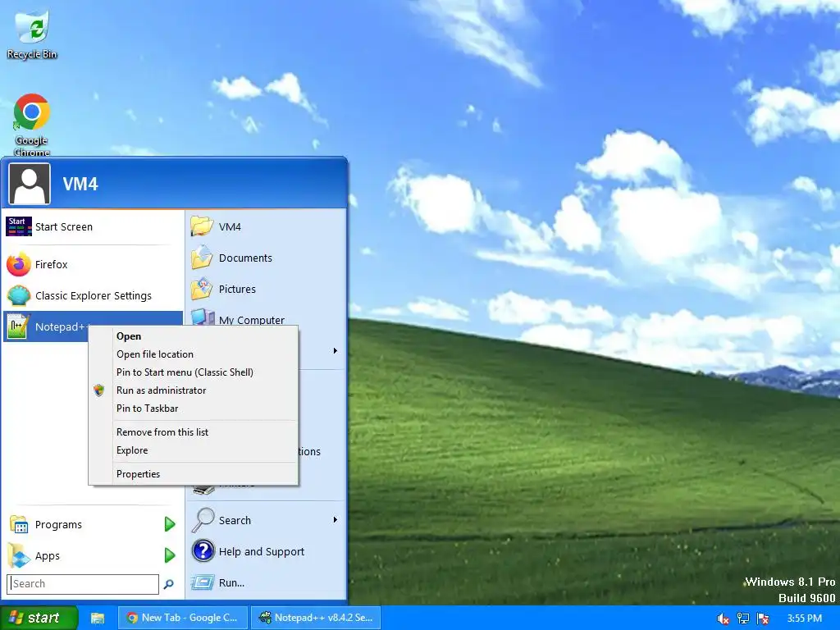Open the VM4 user folder

pyautogui.click(x=266, y=226)
